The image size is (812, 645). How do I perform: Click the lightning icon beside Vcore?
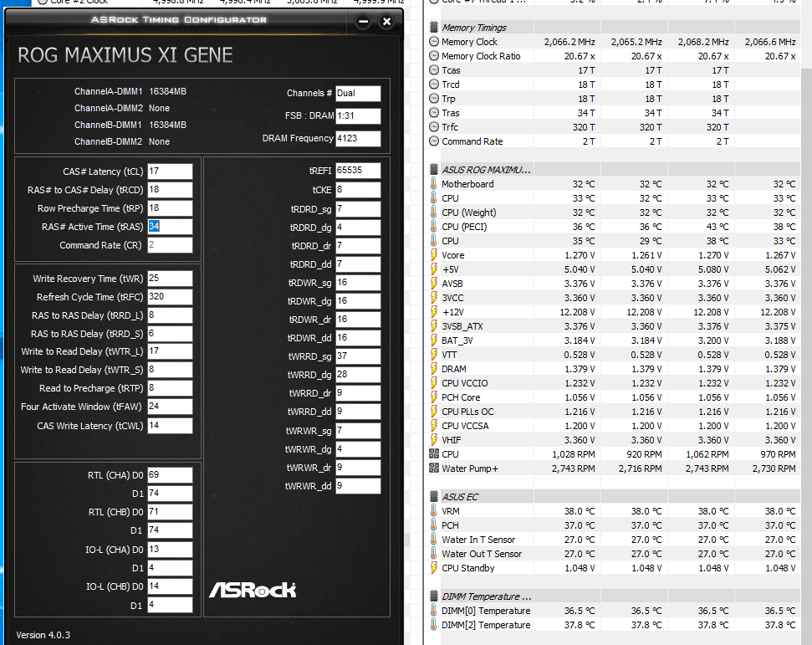[x=434, y=255]
